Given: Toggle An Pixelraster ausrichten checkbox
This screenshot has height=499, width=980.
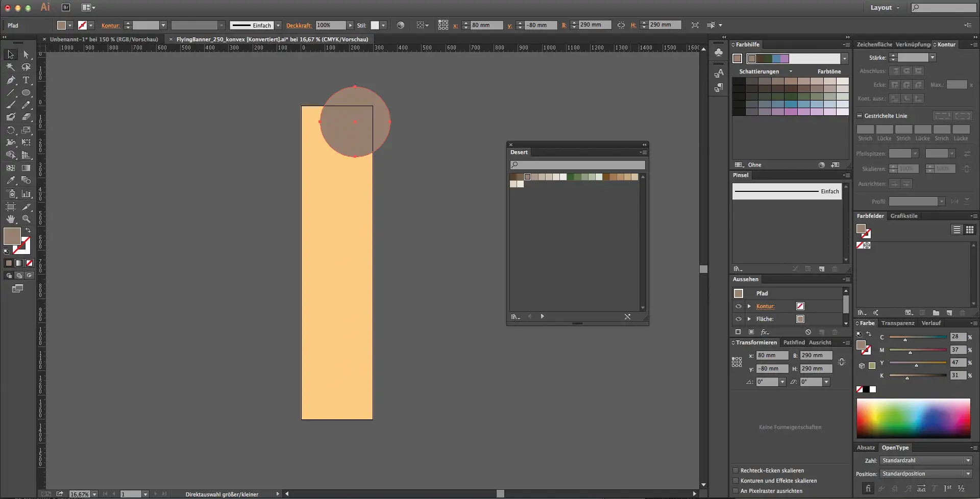Looking at the screenshot, I should click(736, 491).
